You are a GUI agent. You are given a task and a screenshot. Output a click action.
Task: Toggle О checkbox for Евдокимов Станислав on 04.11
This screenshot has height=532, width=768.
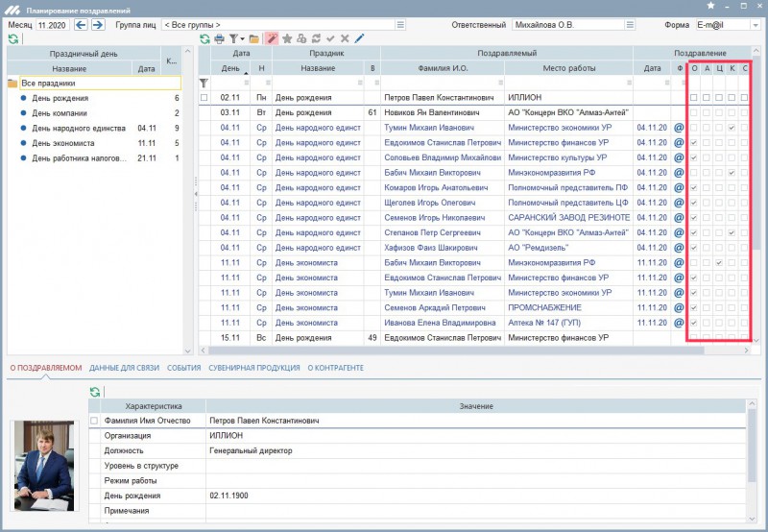693,142
